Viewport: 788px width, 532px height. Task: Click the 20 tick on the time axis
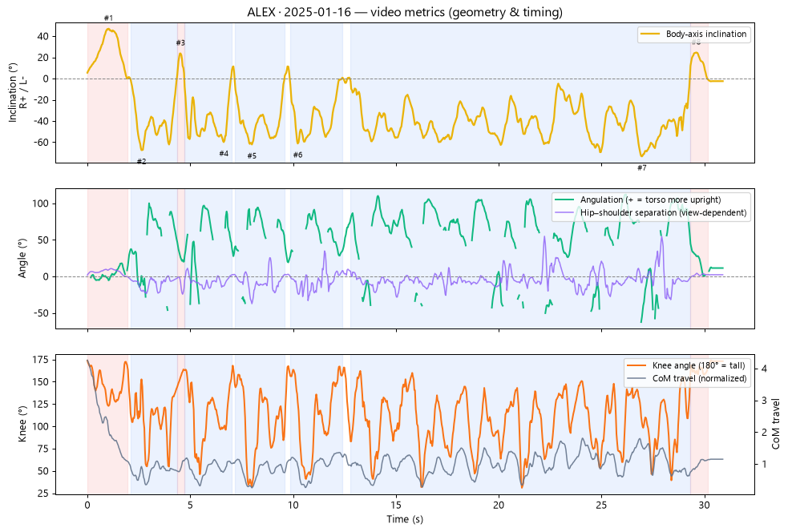pyautogui.click(x=499, y=506)
